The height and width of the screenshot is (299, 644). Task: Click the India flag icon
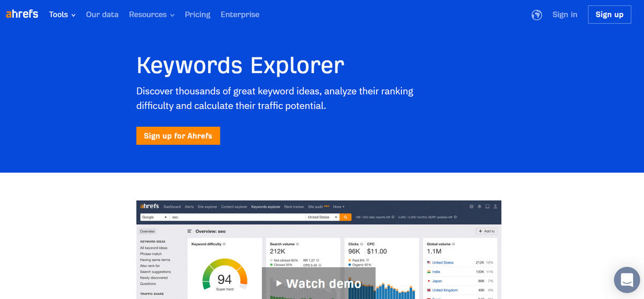[429, 272]
